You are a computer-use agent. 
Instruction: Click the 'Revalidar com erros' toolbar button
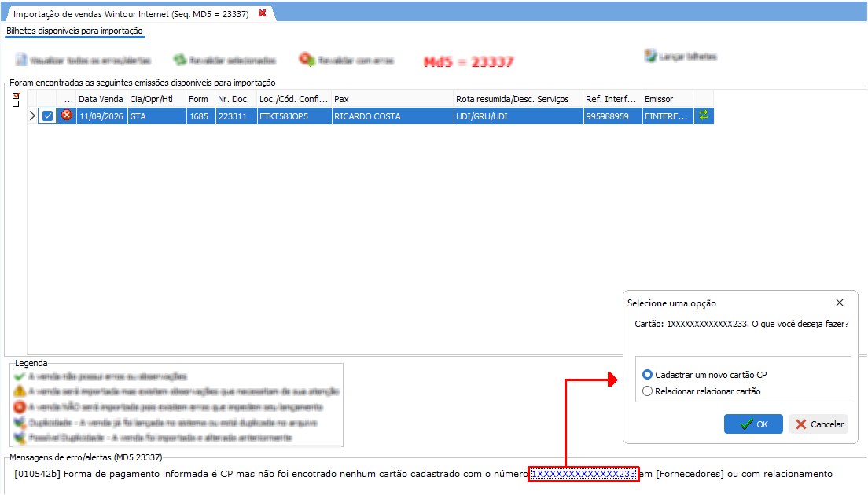click(346, 60)
